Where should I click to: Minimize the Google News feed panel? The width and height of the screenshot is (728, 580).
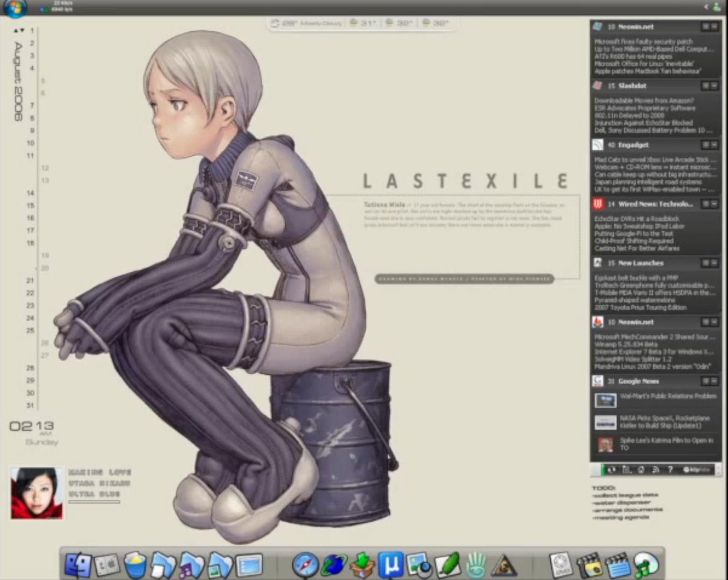tap(714, 381)
